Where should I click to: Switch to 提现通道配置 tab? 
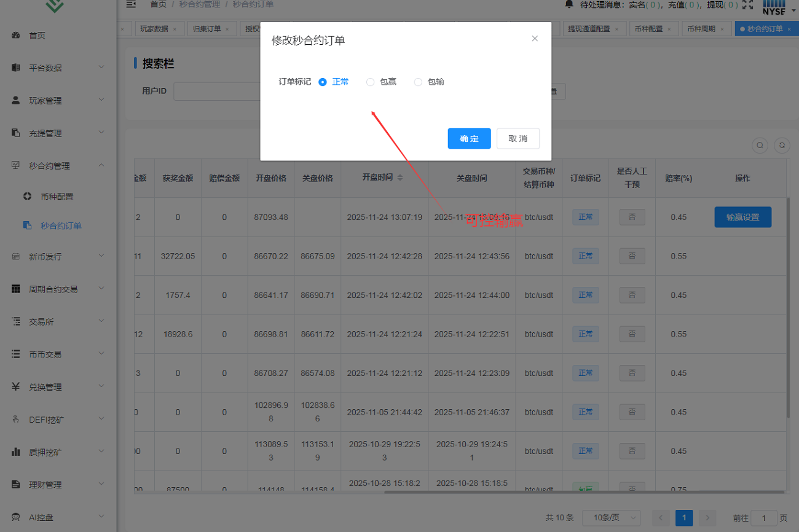point(588,29)
